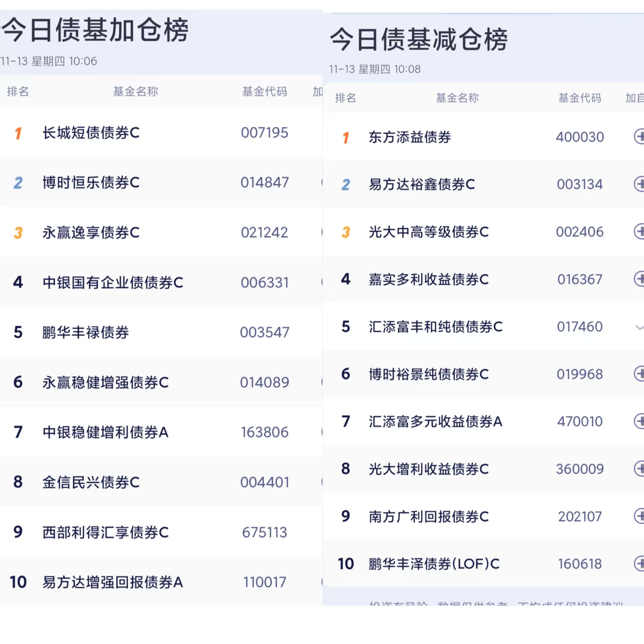Click fund code 003134
Image resolution: width=644 pixels, height=644 pixels.
[580, 184]
